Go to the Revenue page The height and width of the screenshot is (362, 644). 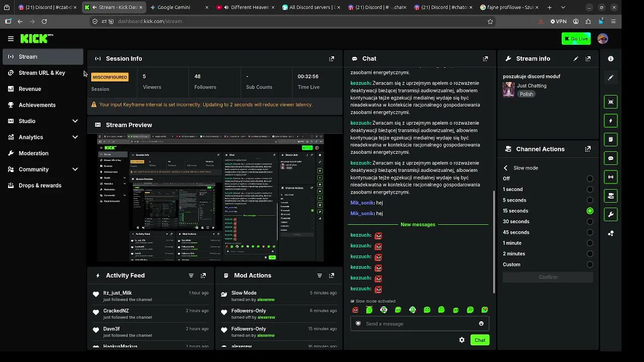tap(43, 89)
